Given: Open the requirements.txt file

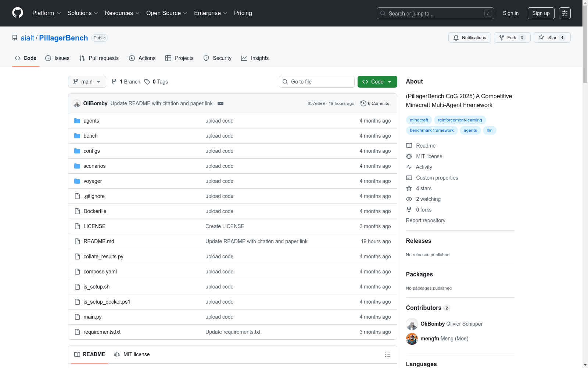Looking at the screenshot, I should 102,332.
